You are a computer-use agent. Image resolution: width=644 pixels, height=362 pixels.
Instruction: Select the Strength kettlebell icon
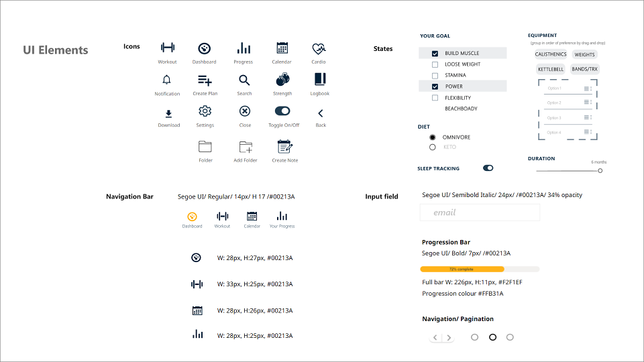[282, 80]
